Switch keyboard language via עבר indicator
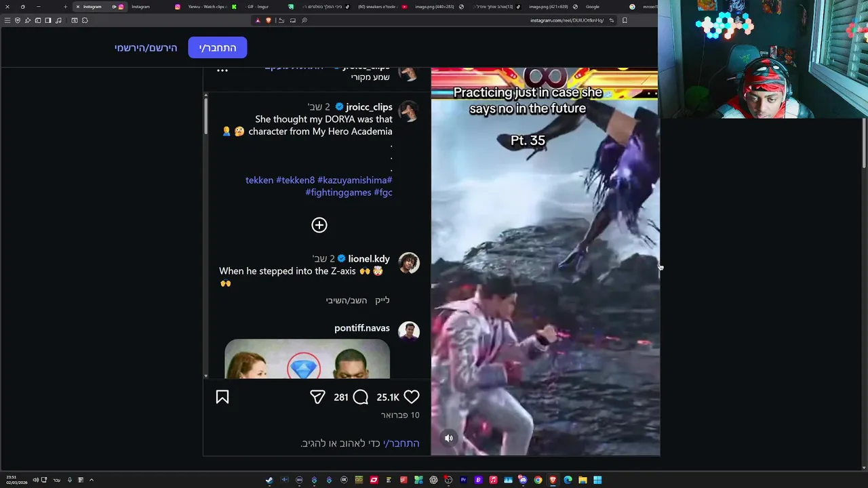Viewport: 868px width, 488px height. (56, 480)
